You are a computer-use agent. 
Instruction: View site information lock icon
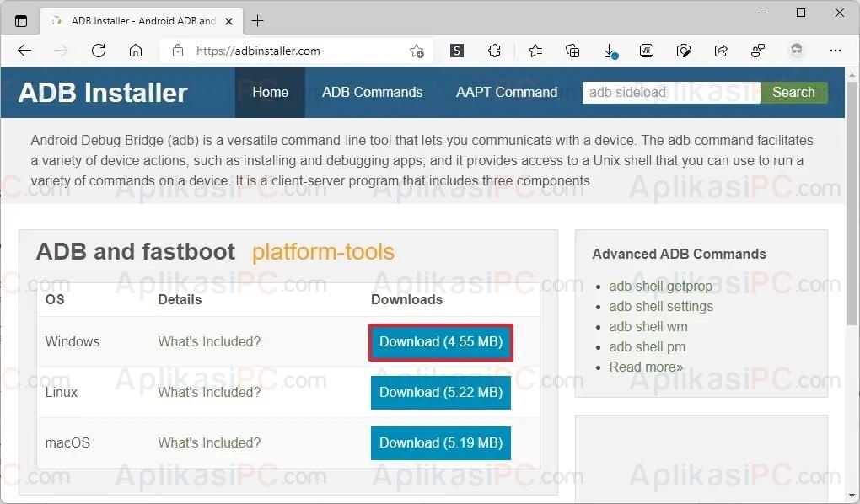click(x=178, y=51)
